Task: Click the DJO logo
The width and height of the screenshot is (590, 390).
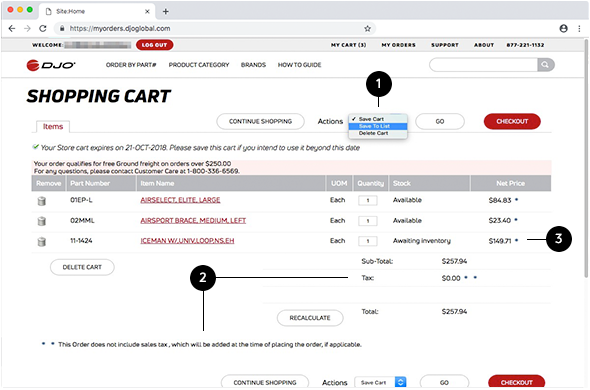Action: [x=51, y=65]
